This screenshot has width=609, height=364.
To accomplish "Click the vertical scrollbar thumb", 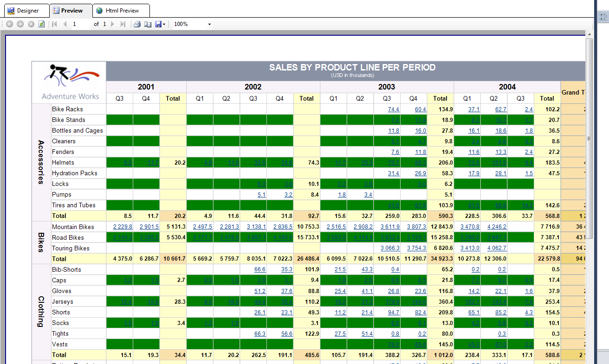I will point(590,139).
